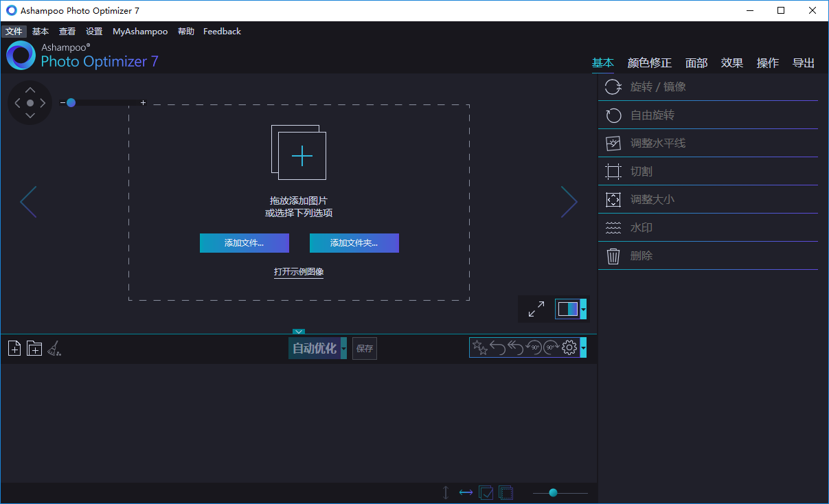This screenshot has width=829, height=504.
Task: Click the plus end of zoom slider
Action: [x=143, y=102]
